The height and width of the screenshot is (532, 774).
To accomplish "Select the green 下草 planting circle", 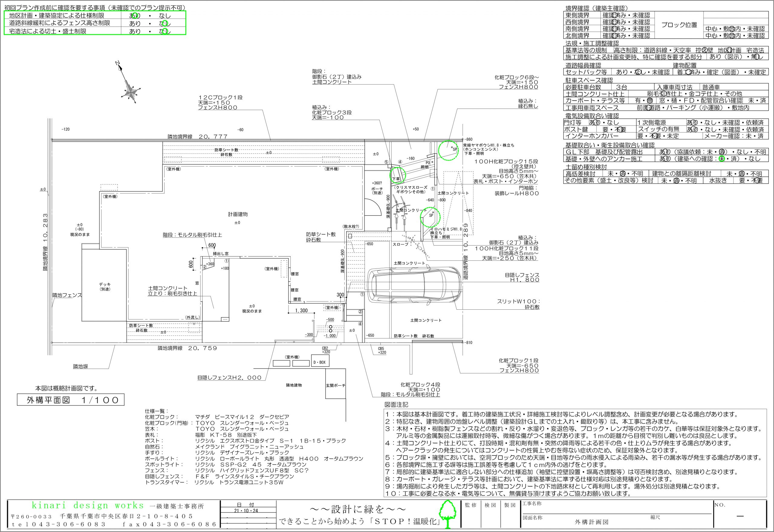I will tap(398, 175).
